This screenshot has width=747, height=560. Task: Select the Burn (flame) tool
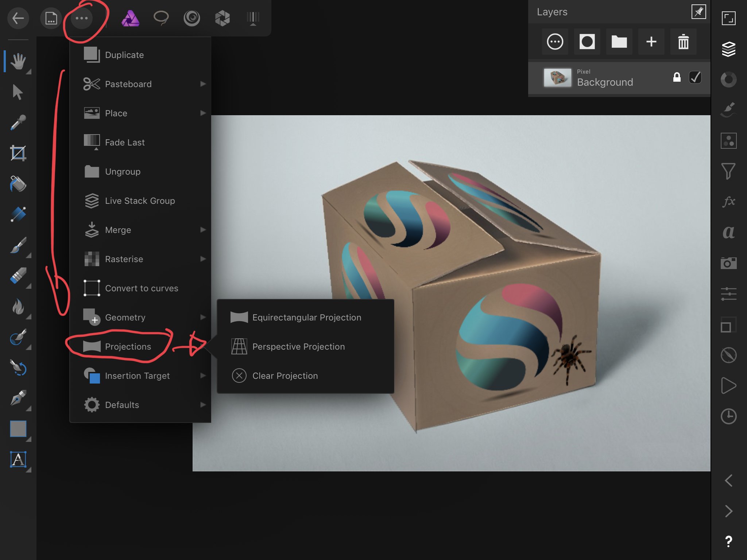(18, 306)
